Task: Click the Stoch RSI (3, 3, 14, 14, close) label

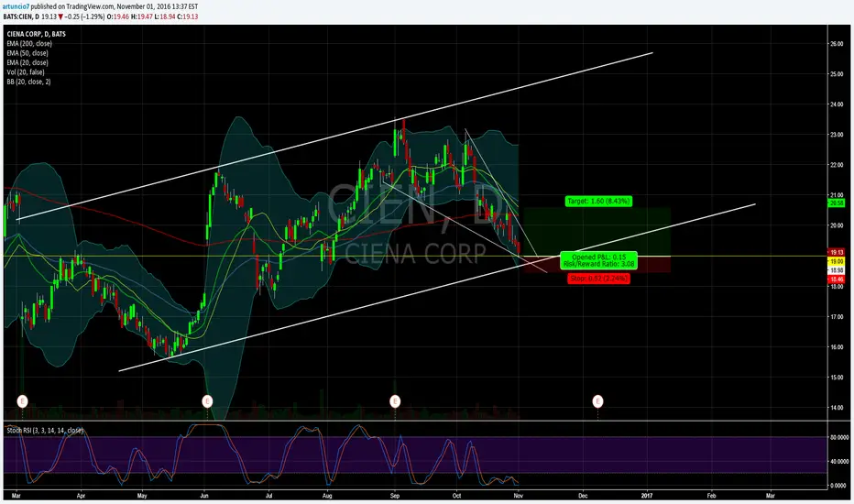Action: pos(45,431)
